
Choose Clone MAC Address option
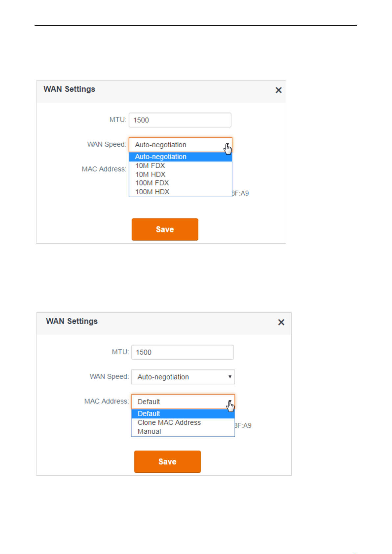[183, 423]
